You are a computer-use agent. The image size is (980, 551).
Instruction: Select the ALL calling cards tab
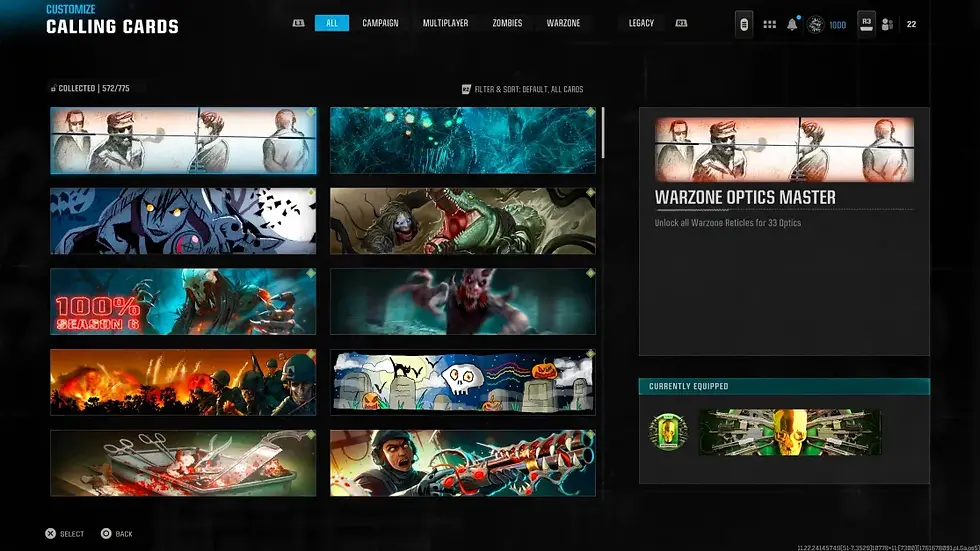(x=332, y=23)
